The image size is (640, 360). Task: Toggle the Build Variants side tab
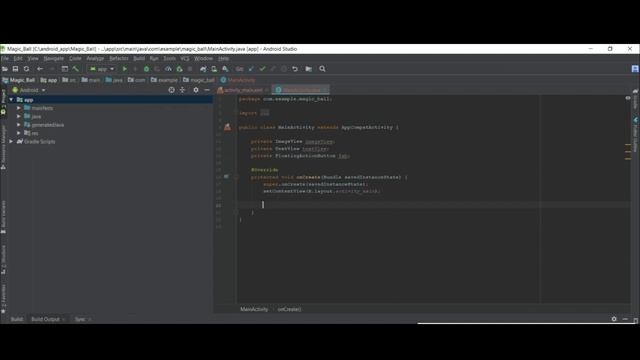[x=4, y=216]
